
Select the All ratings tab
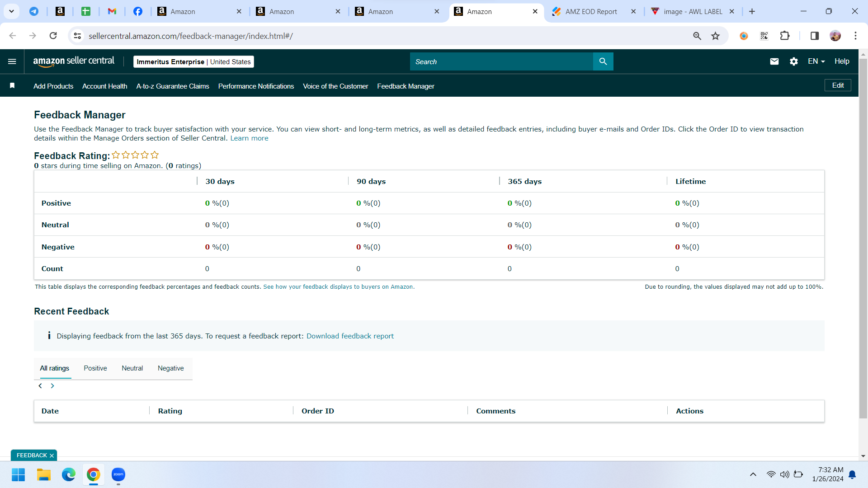(x=55, y=368)
